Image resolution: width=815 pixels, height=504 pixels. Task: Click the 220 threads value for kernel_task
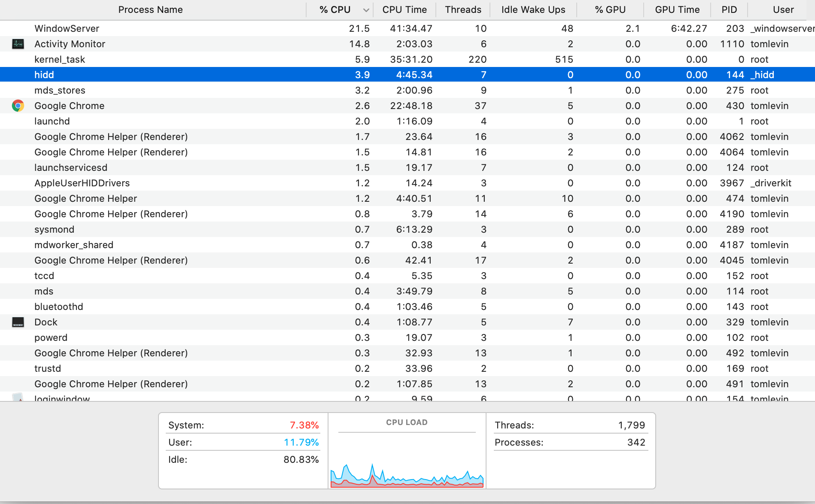coord(477,59)
